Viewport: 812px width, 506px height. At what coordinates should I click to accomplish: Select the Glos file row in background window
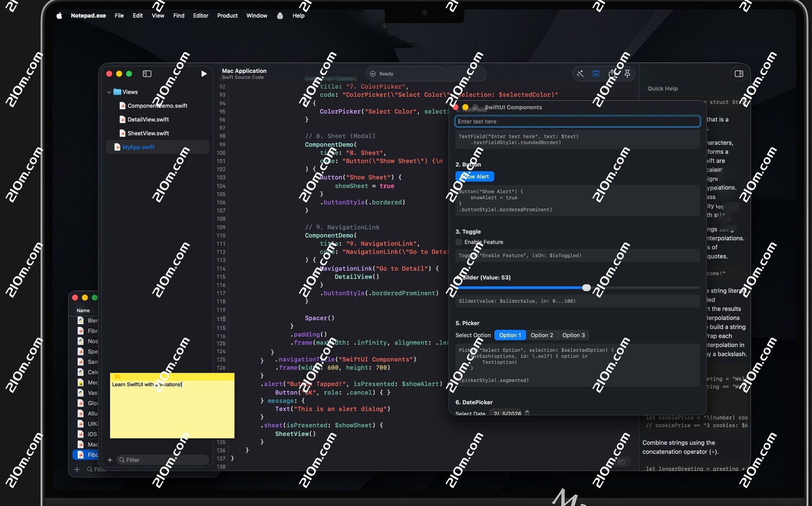[x=85, y=403]
